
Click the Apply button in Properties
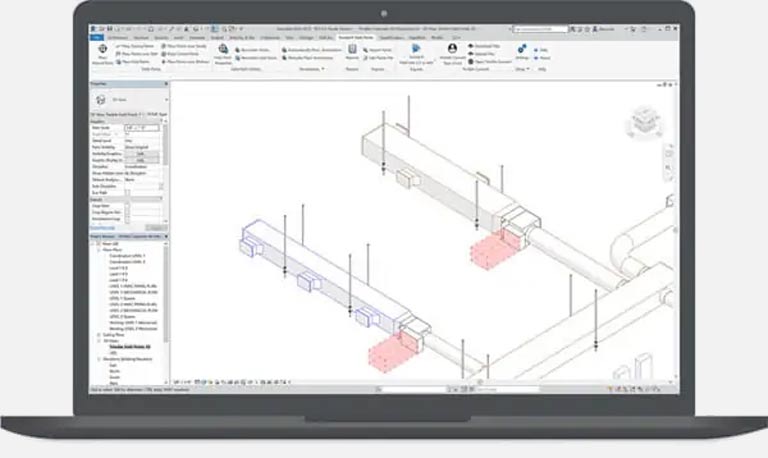[x=152, y=230]
